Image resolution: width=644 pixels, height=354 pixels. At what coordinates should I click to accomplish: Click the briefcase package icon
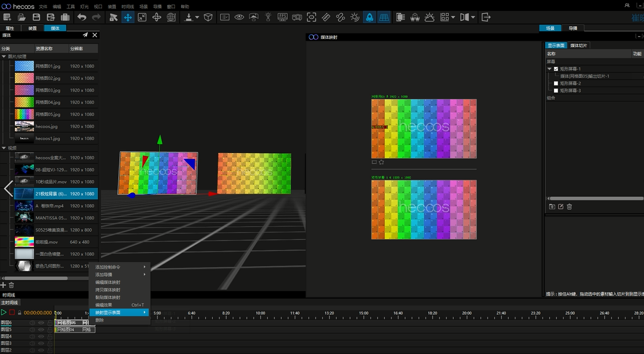(65, 17)
